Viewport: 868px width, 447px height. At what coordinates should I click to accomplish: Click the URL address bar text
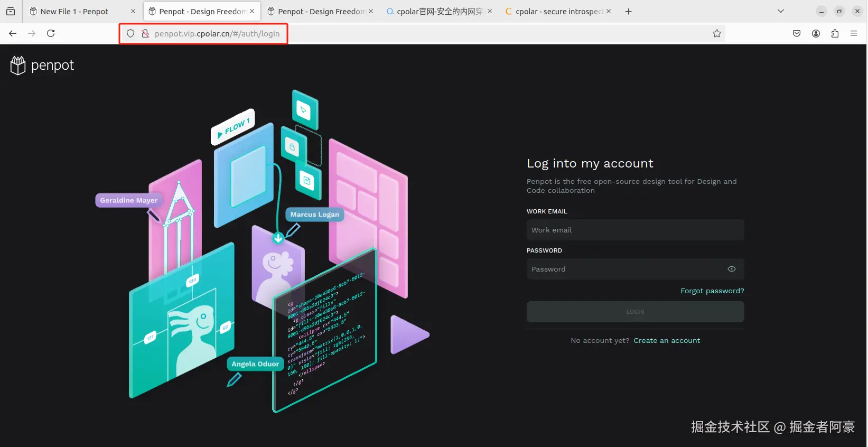click(x=217, y=34)
